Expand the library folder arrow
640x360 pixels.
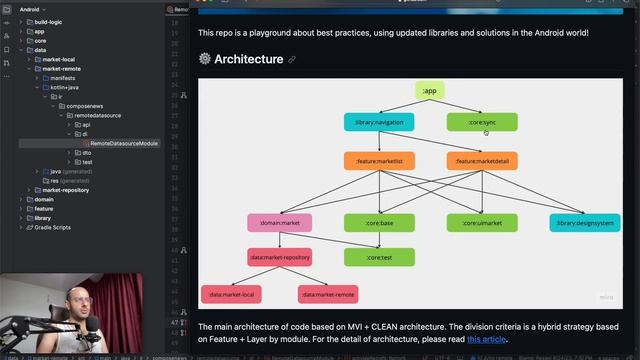(x=21, y=218)
